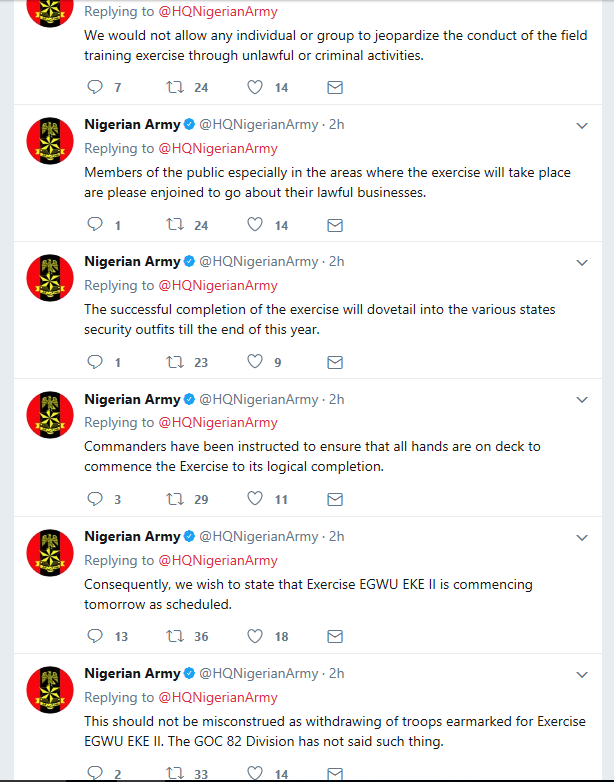This screenshot has width=614, height=782.
Task: Send the 'Commanders have been instructed' tweet by message
Action: pos(336,499)
